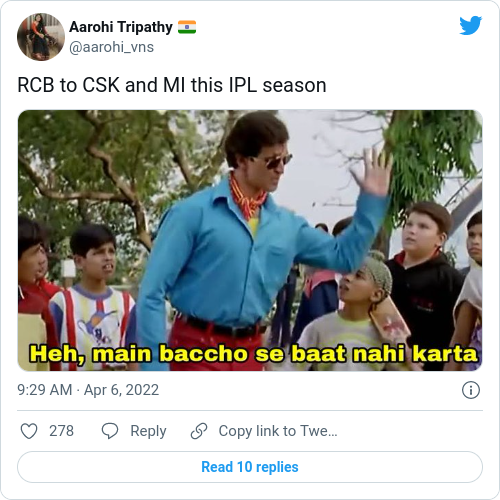This screenshot has width=500, height=500.
Task: Click the reply speech bubble icon
Action: click(110, 431)
